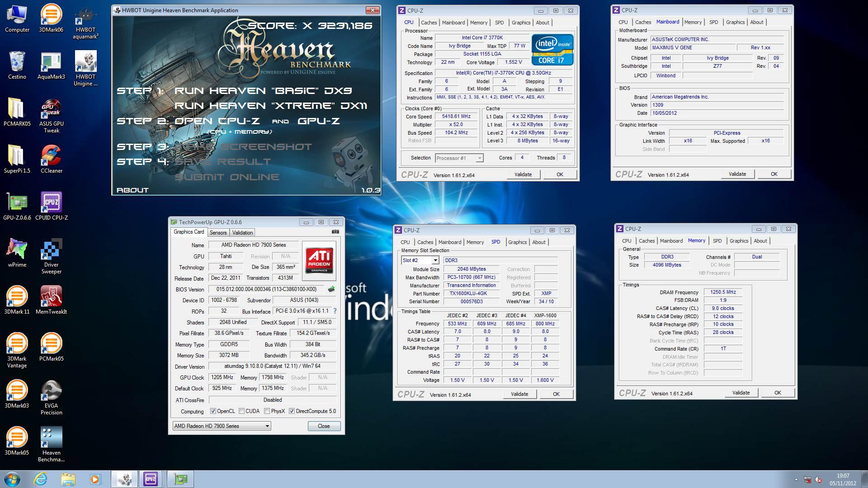Open Windows Media Player taskbar icon
Viewport: 868px width, 488px height.
click(95, 479)
